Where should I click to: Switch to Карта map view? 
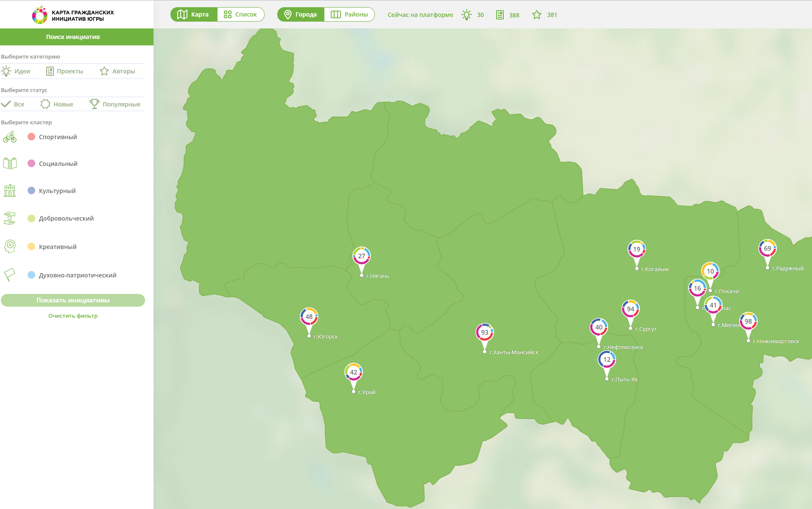click(x=194, y=14)
